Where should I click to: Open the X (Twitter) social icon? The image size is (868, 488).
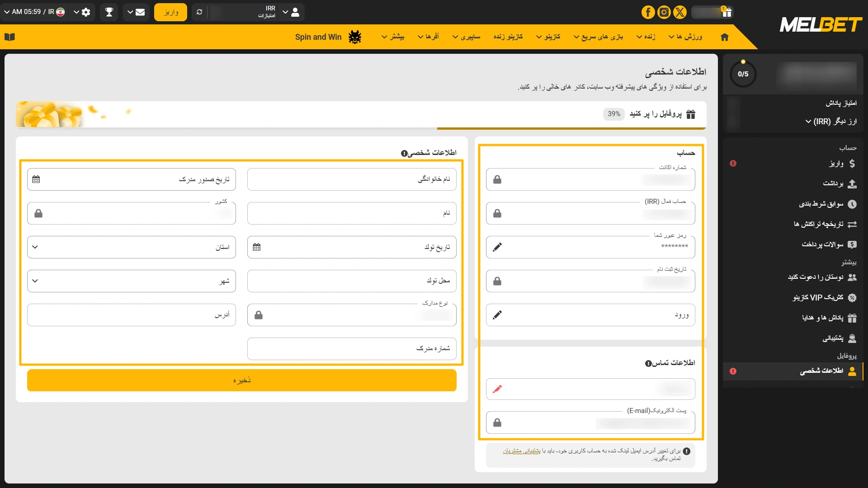point(679,12)
